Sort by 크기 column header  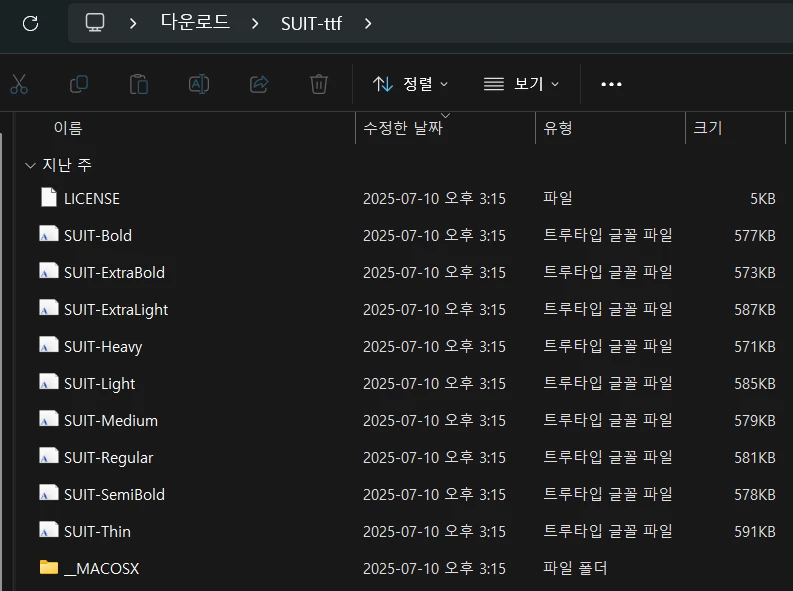coord(708,128)
